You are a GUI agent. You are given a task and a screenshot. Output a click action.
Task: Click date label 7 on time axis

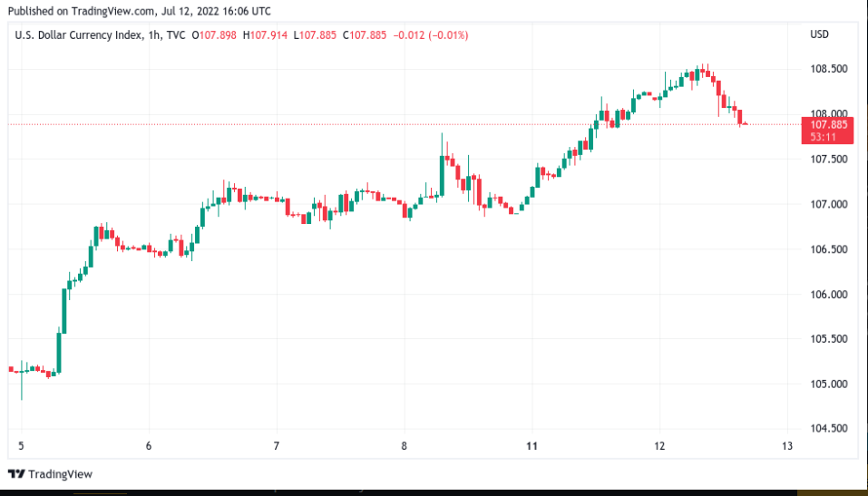coord(277,446)
